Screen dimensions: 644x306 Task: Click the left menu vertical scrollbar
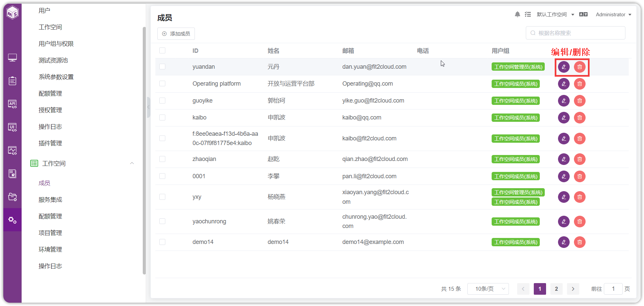(144, 151)
